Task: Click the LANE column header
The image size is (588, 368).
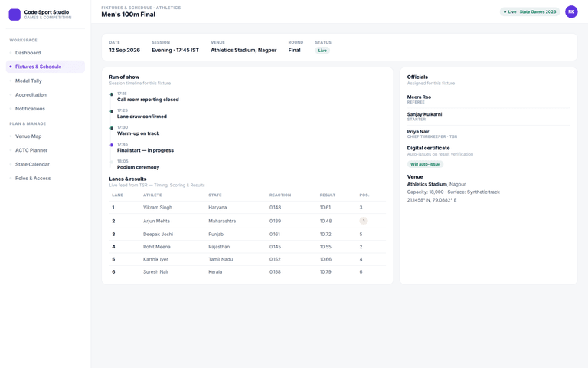Action: coord(117,195)
